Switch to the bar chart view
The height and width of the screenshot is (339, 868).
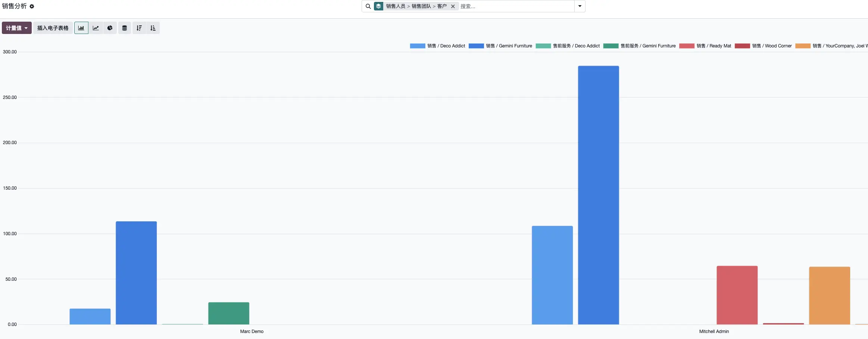pyautogui.click(x=81, y=28)
